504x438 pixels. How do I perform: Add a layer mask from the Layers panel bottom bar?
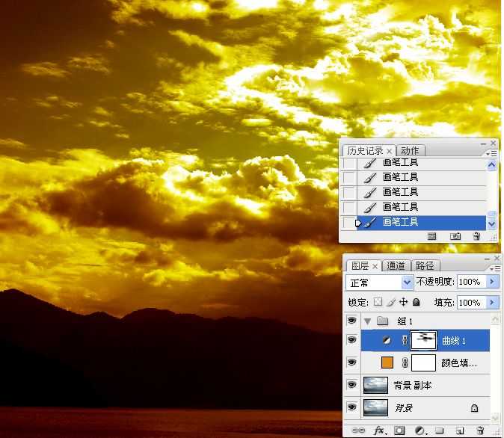tap(399, 431)
